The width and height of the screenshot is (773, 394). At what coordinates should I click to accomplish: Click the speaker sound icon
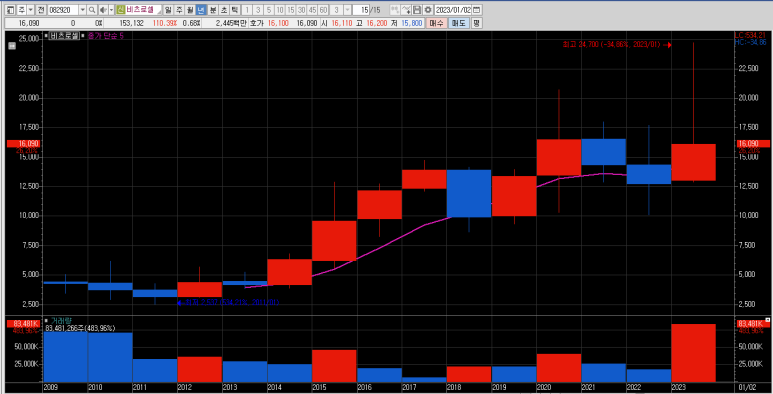103,10
